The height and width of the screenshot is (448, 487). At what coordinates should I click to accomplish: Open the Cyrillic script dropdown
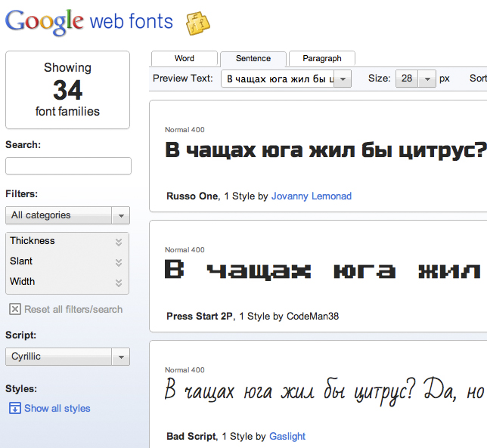(68, 357)
